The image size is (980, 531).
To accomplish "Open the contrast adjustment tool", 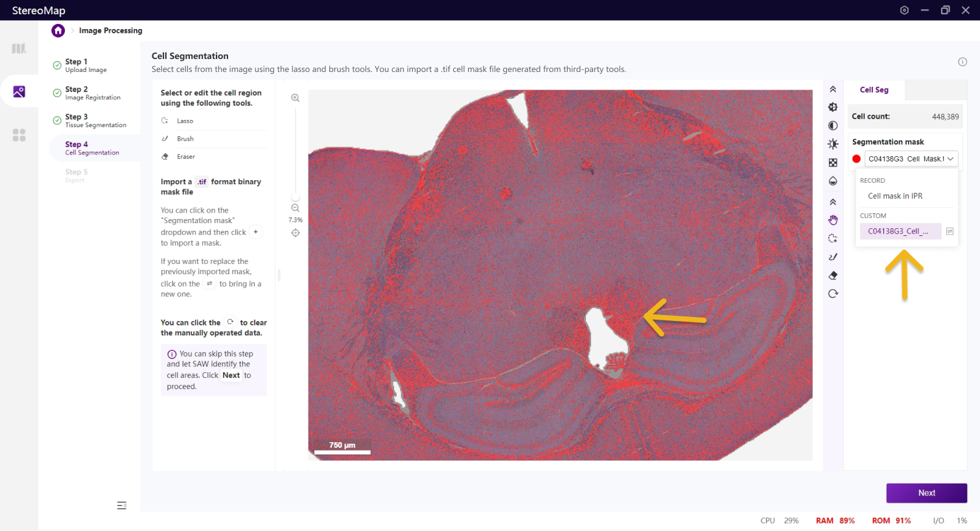I will [x=833, y=126].
